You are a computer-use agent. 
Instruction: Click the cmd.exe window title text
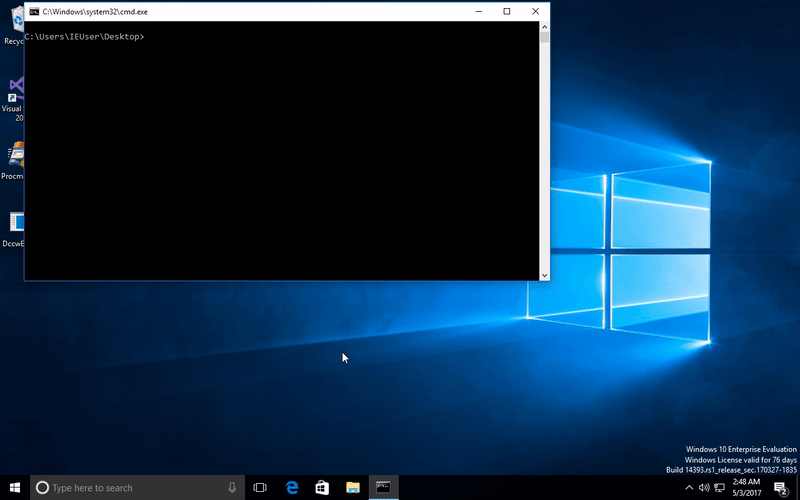click(95, 12)
